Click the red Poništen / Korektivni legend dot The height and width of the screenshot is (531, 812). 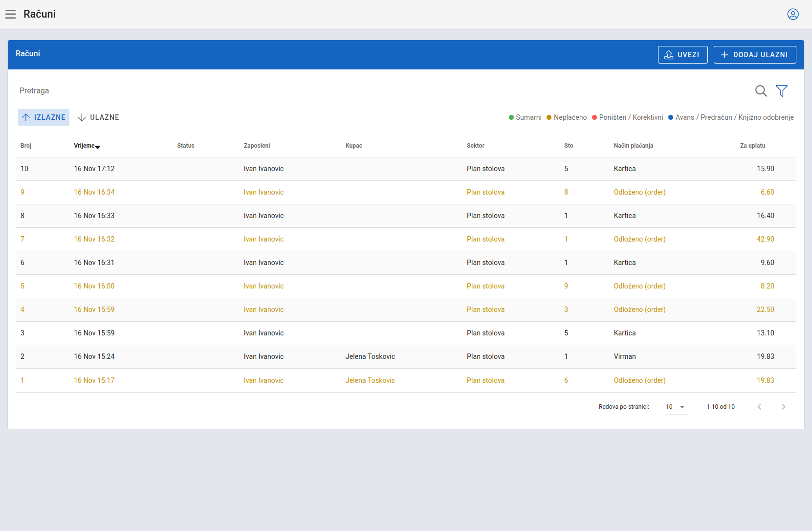pos(594,117)
